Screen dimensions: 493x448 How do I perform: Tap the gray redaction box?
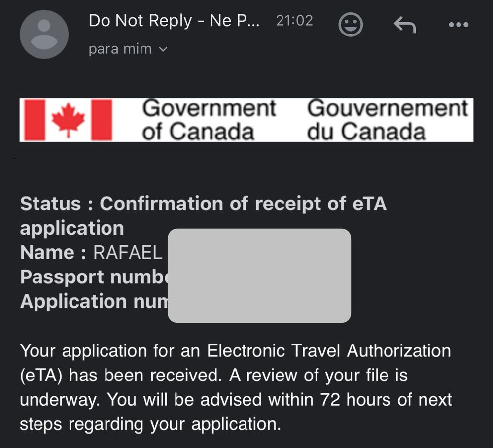coord(259,276)
